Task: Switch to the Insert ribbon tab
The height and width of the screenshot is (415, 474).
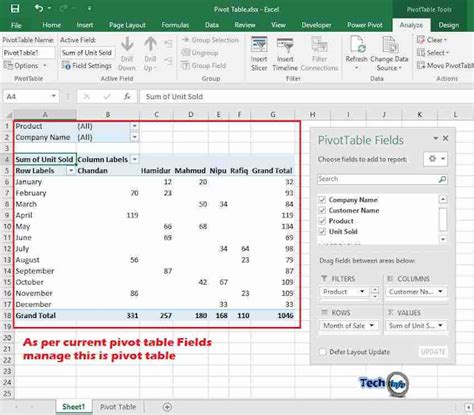Action: coord(85,25)
